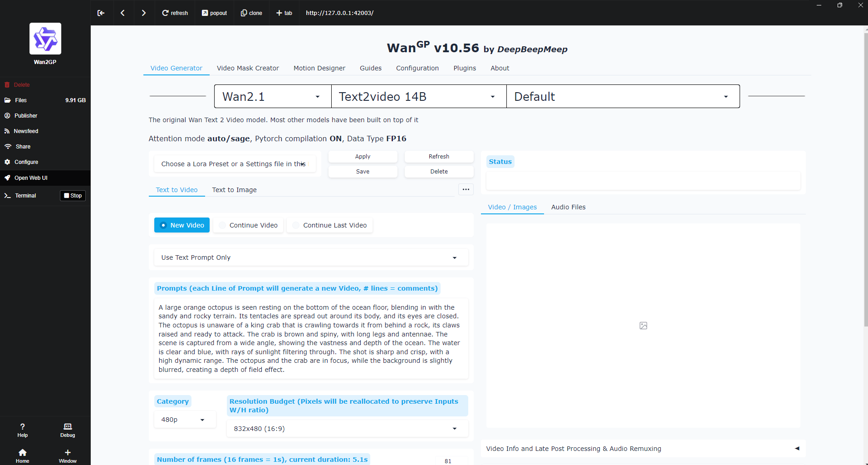
Task: Open the Lora Preset or Settings dropdown
Action: tap(235, 164)
